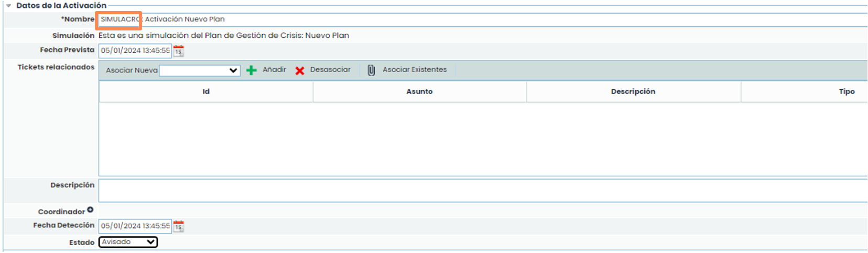Open the Asociar Nueva dropdown
The width and height of the screenshot is (868, 253).
200,70
